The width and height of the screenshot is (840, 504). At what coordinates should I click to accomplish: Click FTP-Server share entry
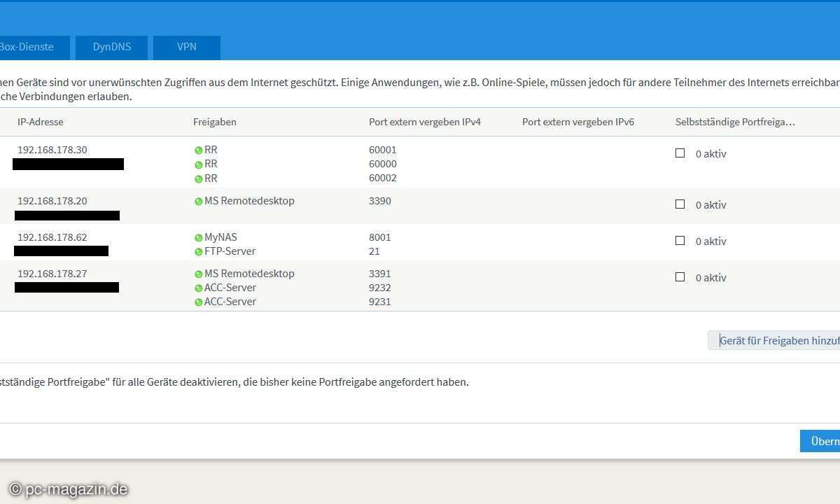coord(230,251)
